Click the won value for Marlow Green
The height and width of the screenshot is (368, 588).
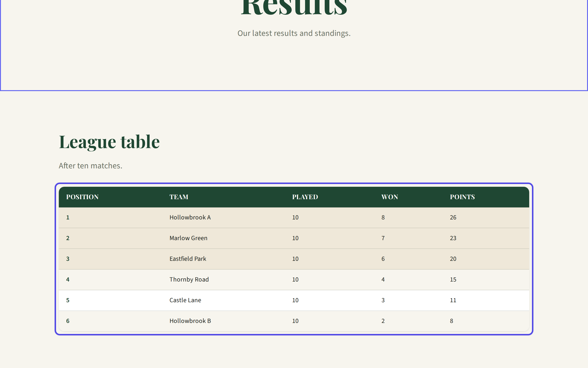[383, 238]
